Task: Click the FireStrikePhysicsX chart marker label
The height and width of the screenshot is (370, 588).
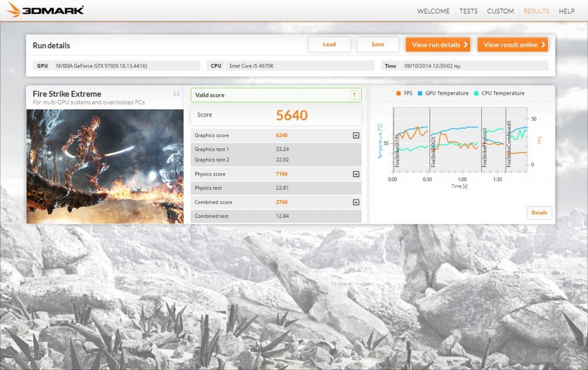Action: [484, 148]
